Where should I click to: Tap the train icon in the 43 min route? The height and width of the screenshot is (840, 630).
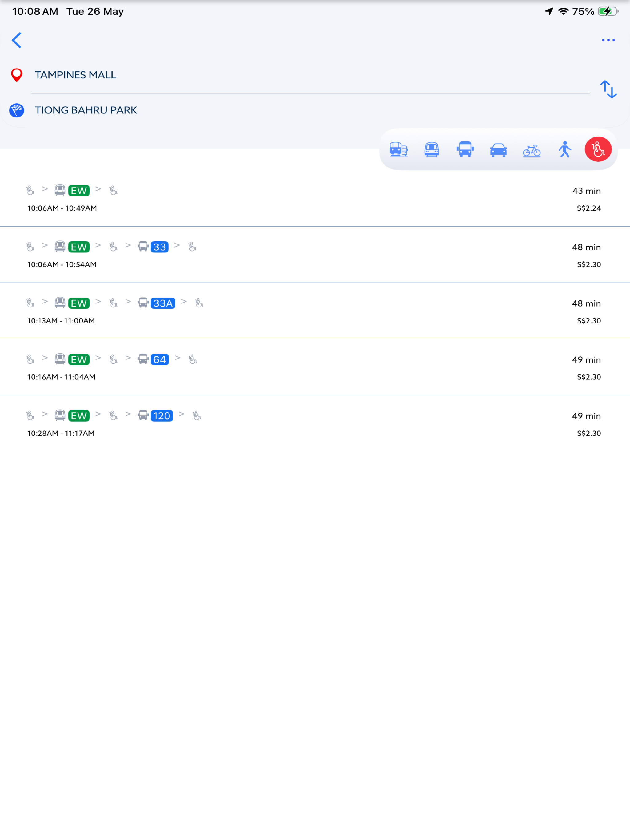pyautogui.click(x=60, y=190)
